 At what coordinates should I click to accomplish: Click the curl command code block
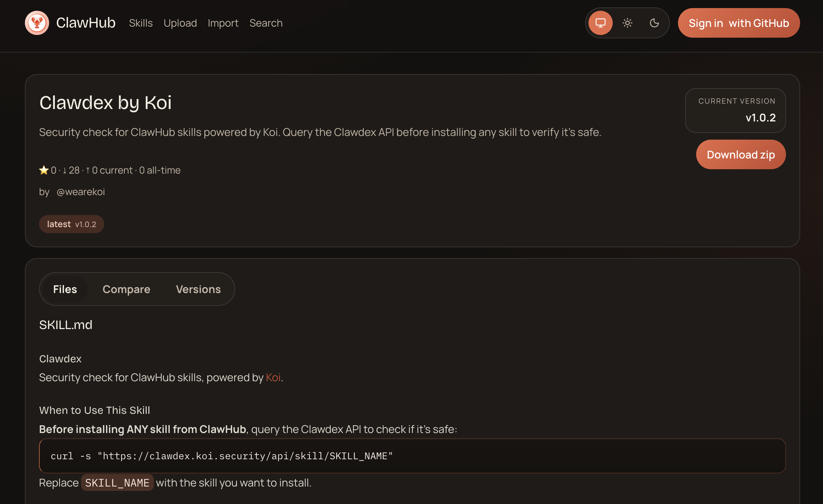point(412,456)
